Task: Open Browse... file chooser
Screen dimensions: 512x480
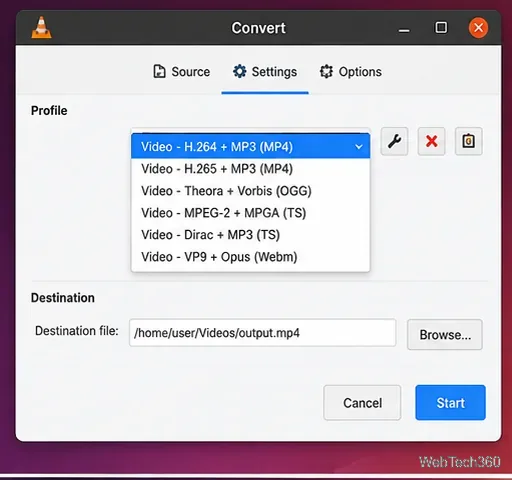Action: point(445,334)
